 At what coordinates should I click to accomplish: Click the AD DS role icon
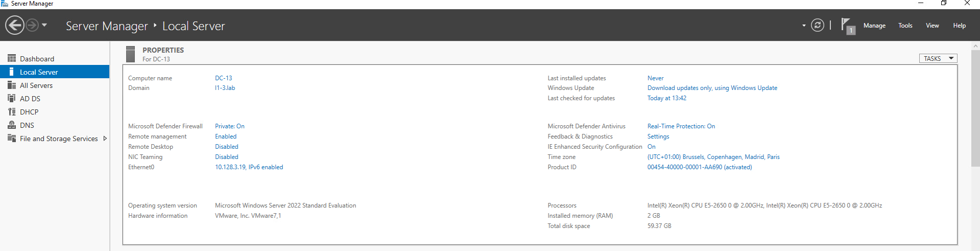pos(12,98)
